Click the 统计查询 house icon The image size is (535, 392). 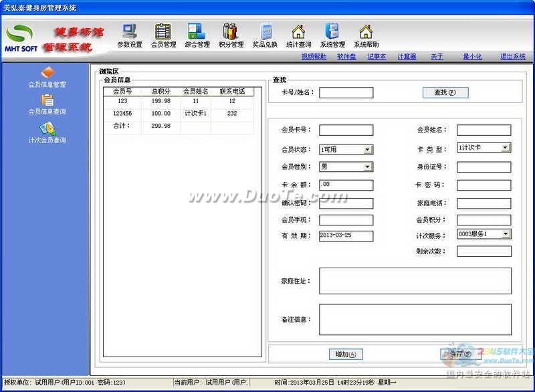tap(298, 31)
